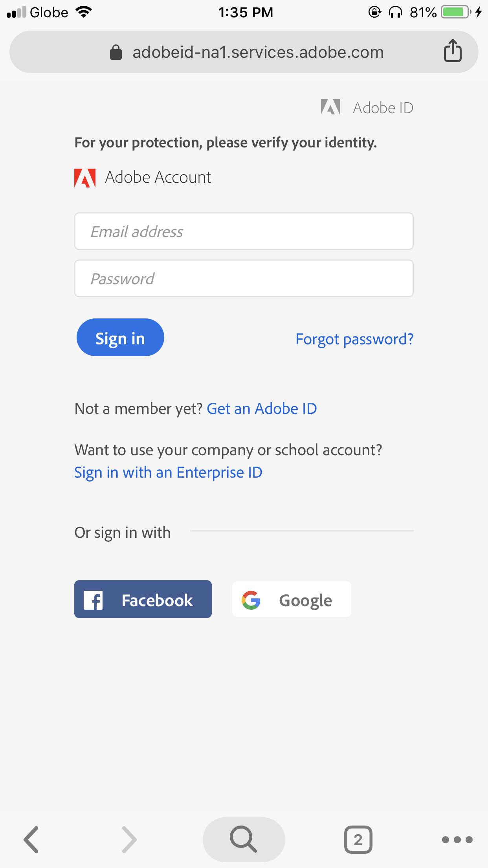Image resolution: width=488 pixels, height=868 pixels.
Task: Sign in with the Facebook button
Action: (x=143, y=599)
